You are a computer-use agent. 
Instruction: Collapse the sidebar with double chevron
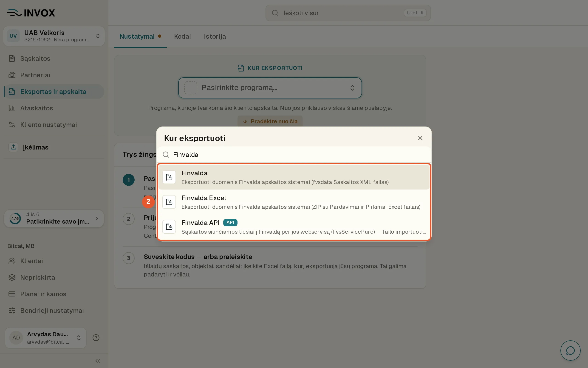click(98, 361)
